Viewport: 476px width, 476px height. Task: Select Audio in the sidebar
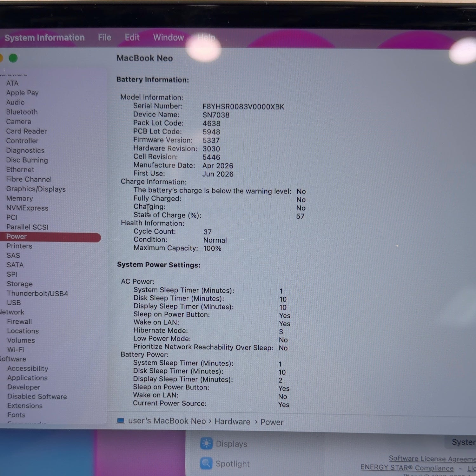[x=15, y=102]
